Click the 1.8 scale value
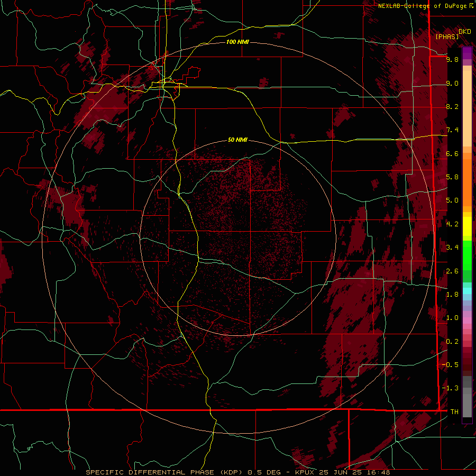This screenshot has height=476, width=476. 452,295
